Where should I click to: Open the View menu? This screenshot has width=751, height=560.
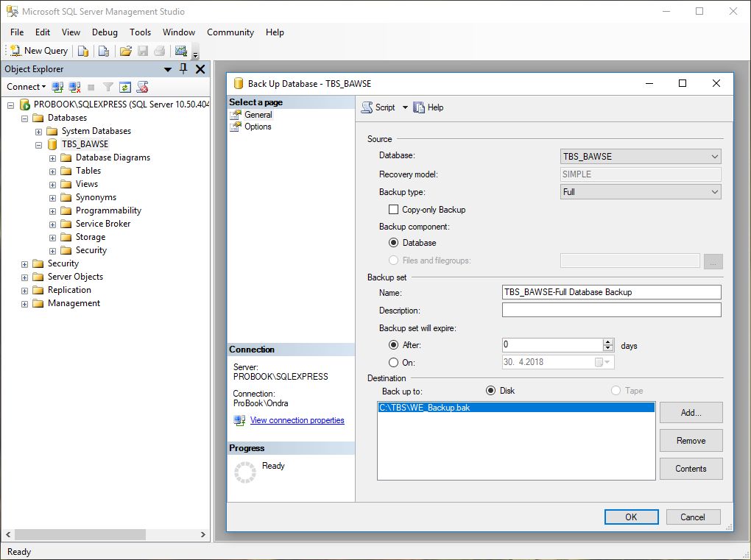click(71, 32)
